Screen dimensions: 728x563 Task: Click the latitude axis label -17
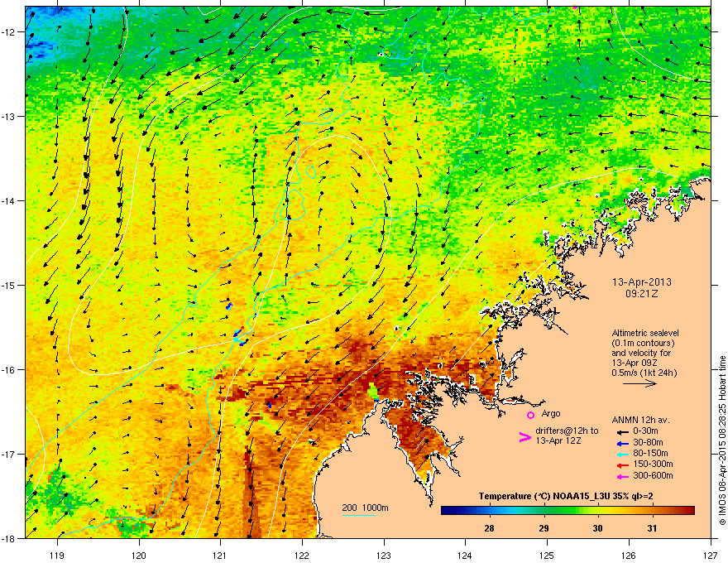8,454
